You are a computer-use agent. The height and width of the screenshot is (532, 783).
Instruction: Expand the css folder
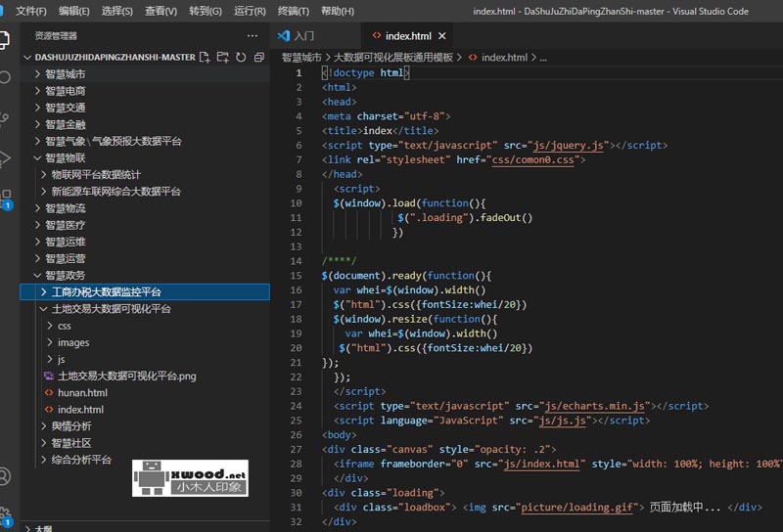[145, 326]
